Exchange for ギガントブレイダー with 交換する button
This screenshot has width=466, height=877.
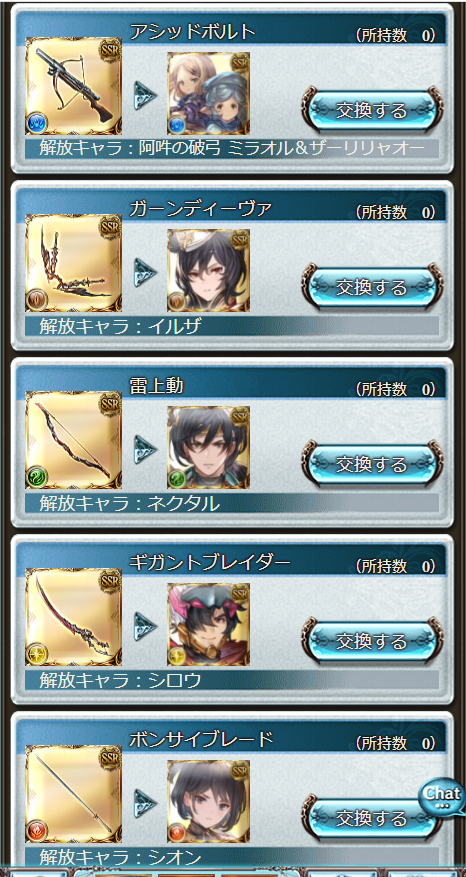(372, 641)
